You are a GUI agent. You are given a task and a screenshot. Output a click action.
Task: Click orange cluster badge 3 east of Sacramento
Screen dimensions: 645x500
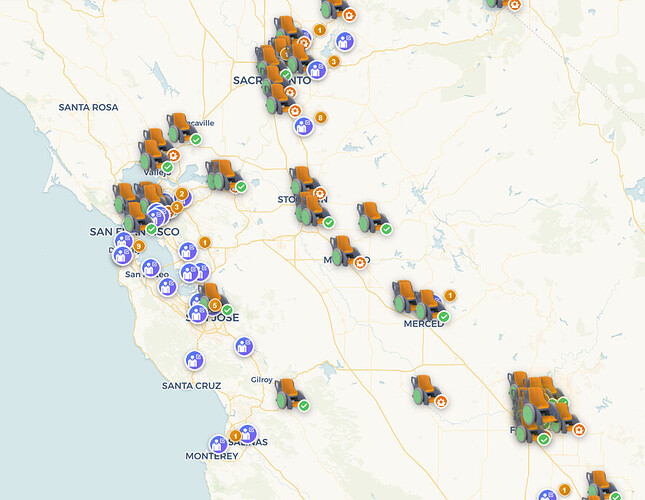pyautogui.click(x=334, y=62)
